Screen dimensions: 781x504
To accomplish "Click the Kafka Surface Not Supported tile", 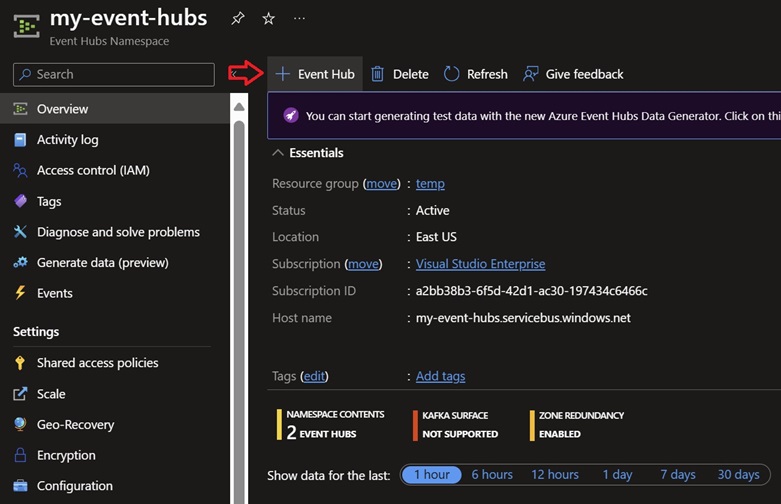I will [x=455, y=425].
